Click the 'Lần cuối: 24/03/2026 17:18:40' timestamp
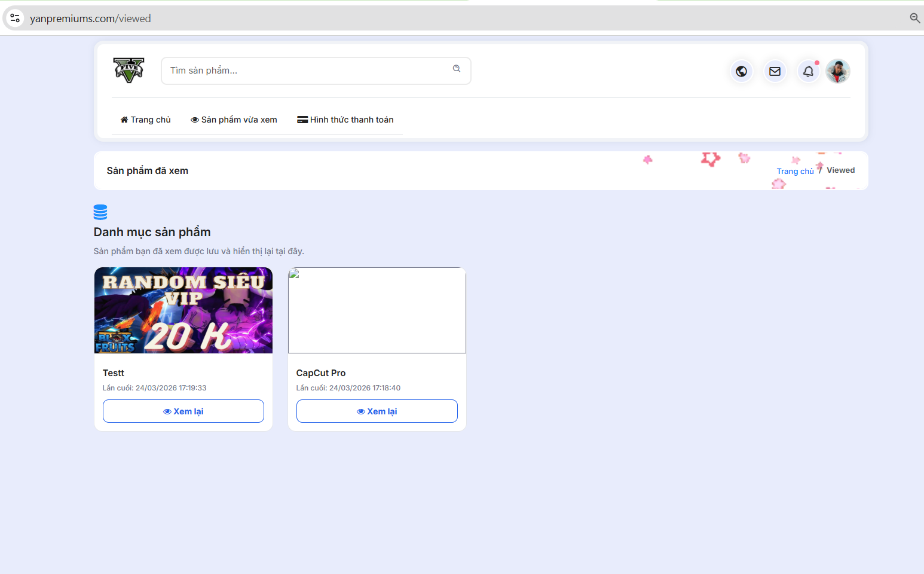924x574 pixels. pyautogui.click(x=348, y=388)
